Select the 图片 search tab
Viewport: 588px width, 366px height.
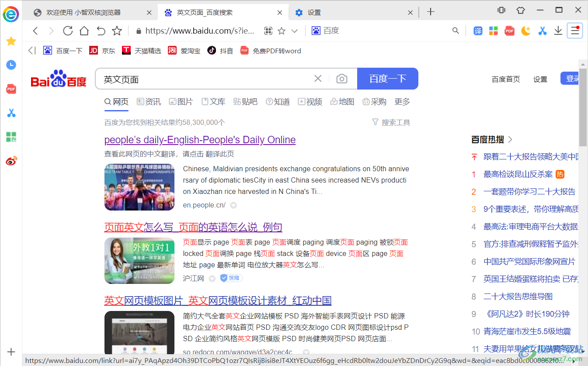(x=181, y=102)
